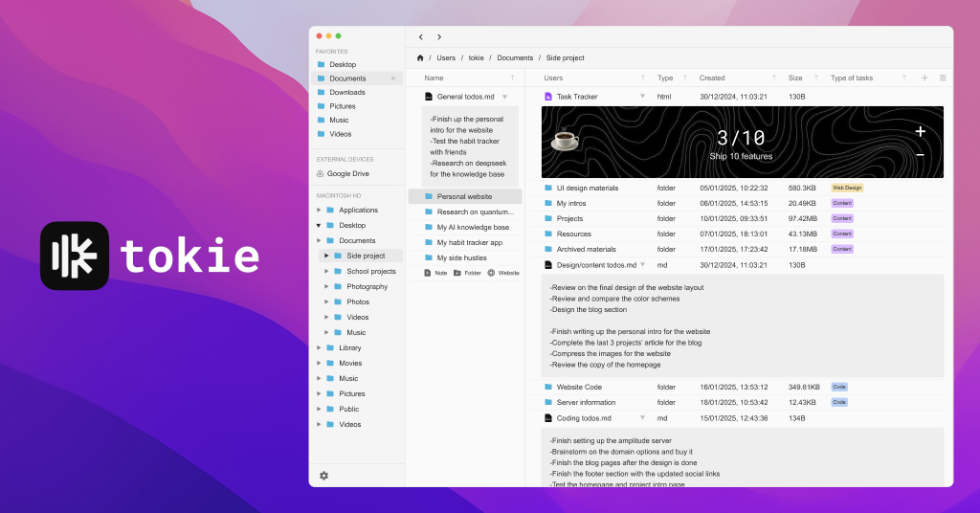
Task: Remove Documents from favorites with the X
Action: pyautogui.click(x=392, y=78)
